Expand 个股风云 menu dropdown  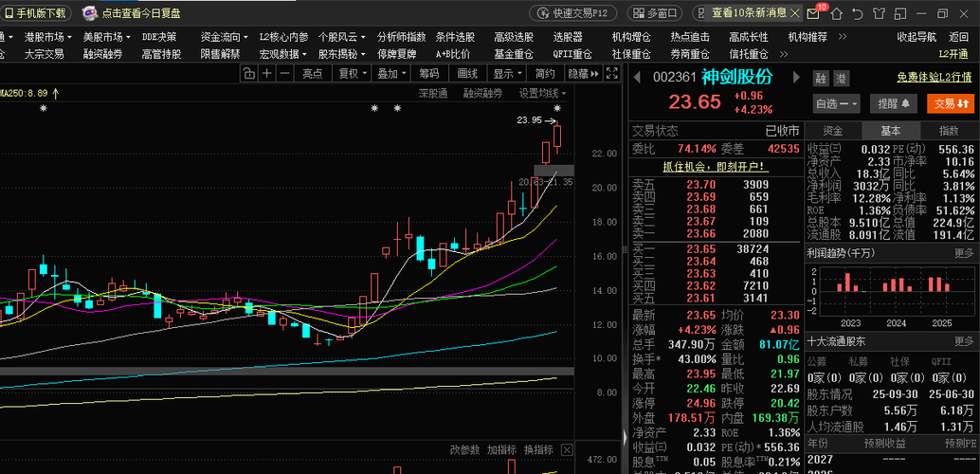(342, 37)
